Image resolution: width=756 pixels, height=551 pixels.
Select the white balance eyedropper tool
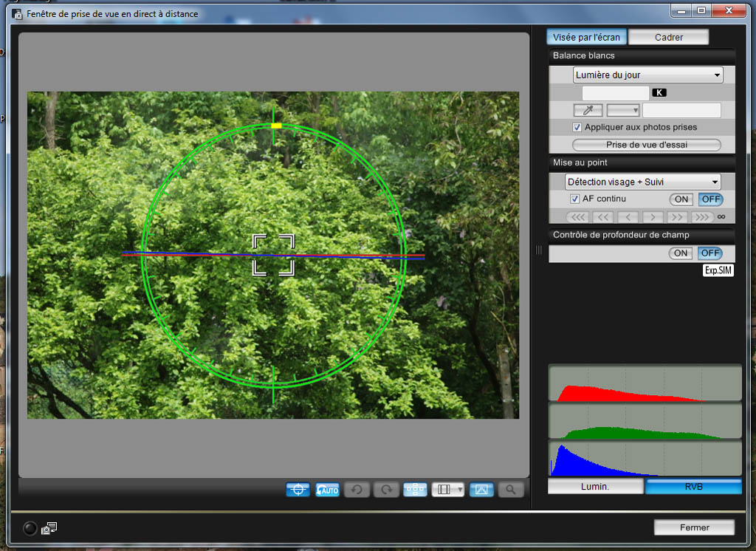tap(588, 110)
